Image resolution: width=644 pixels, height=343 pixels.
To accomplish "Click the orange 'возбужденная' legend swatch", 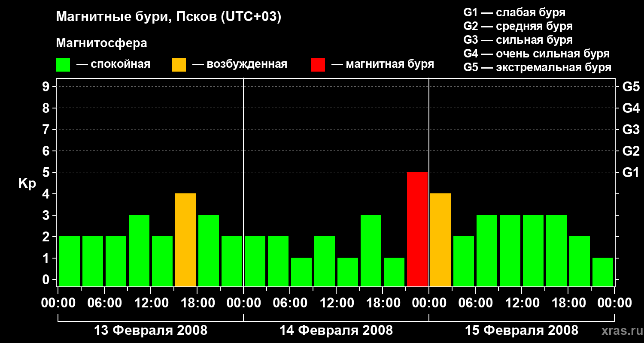I will click(179, 64).
